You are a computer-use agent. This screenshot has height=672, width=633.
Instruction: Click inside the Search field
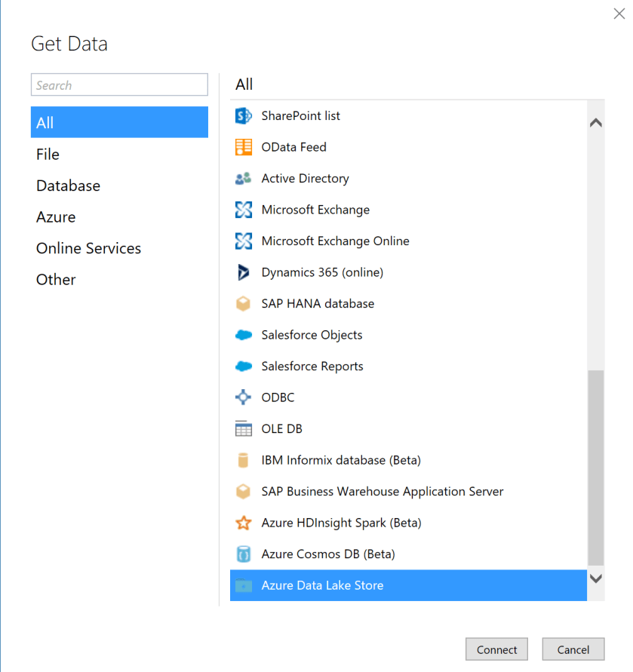[119, 84]
